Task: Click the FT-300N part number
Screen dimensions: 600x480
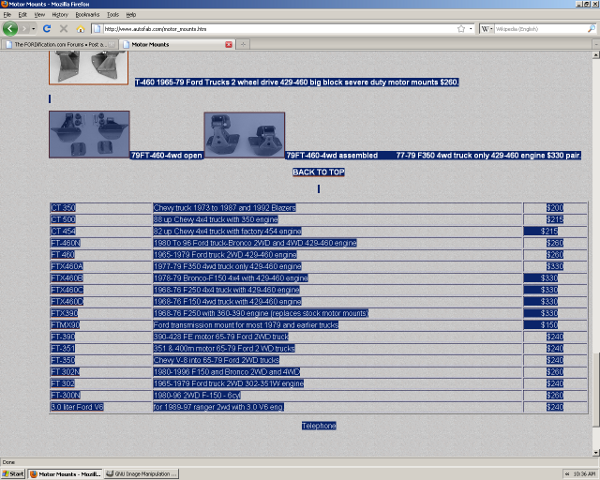Action: pos(65,395)
